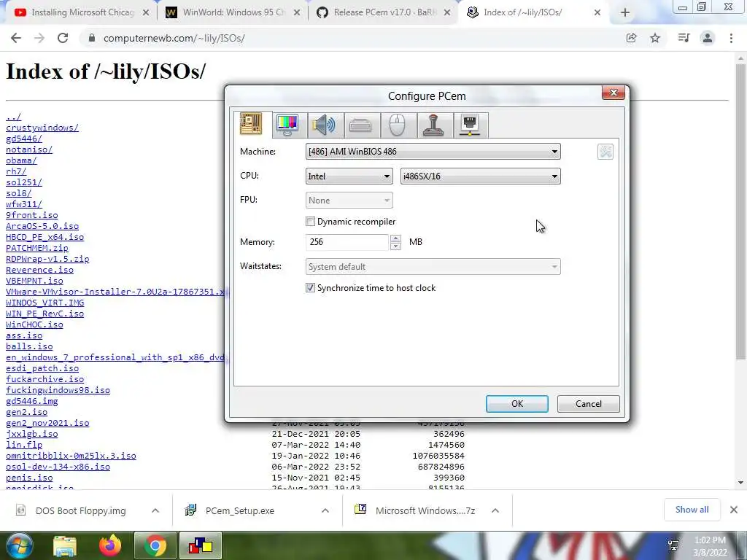
Task: Click the lin.flp file link
Action: [x=24, y=445]
